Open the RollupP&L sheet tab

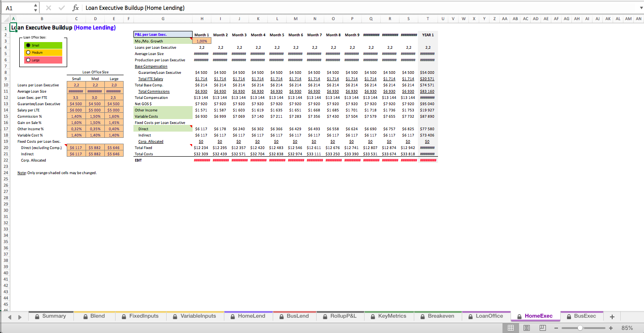click(340, 316)
